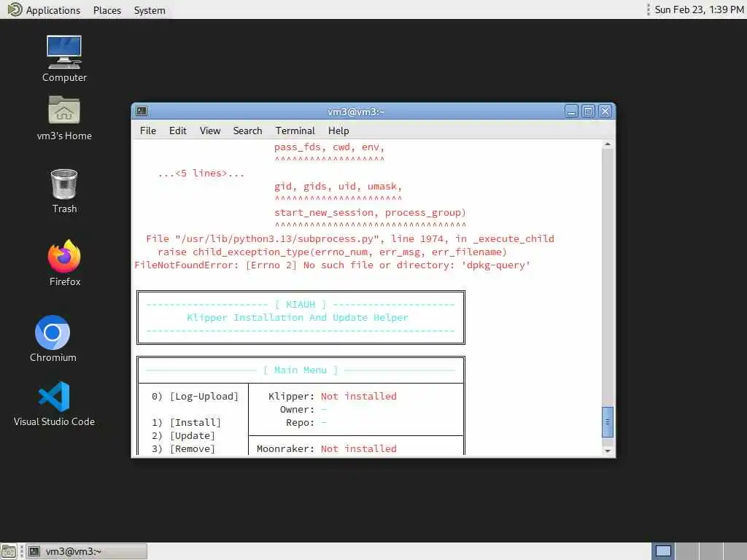Click the '[ Main Menu ]' header text
This screenshot has height=560, width=747.
click(x=301, y=370)
